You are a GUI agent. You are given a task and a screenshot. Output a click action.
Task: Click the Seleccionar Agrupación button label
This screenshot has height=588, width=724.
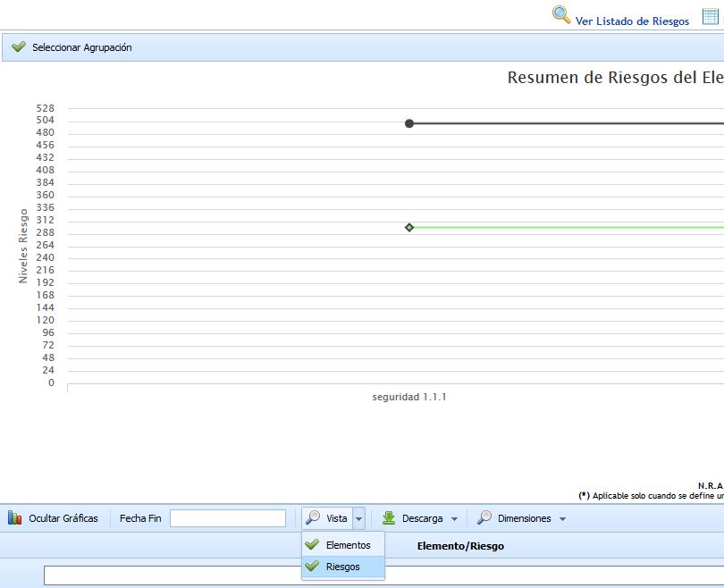(81, 47)
